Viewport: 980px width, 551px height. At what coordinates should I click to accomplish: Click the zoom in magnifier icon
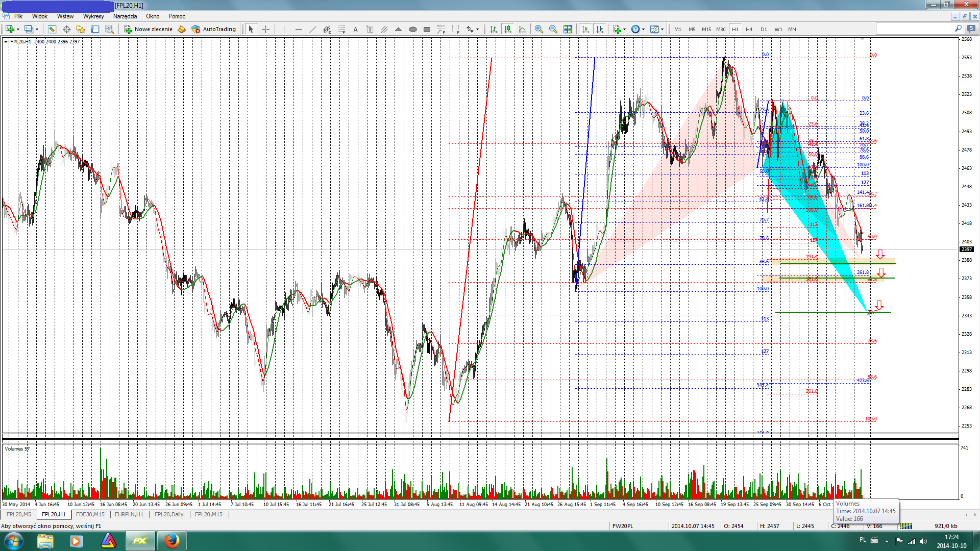[538, 29]
